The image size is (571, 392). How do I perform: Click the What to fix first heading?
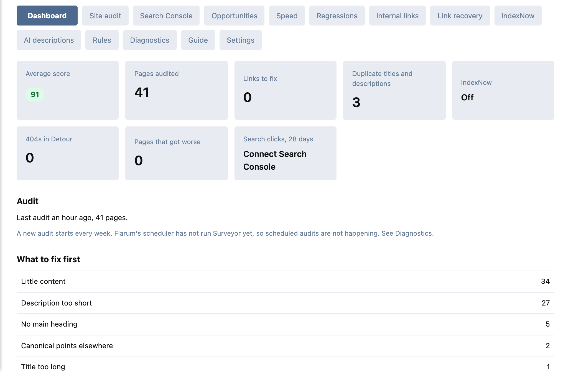[49, 259]
